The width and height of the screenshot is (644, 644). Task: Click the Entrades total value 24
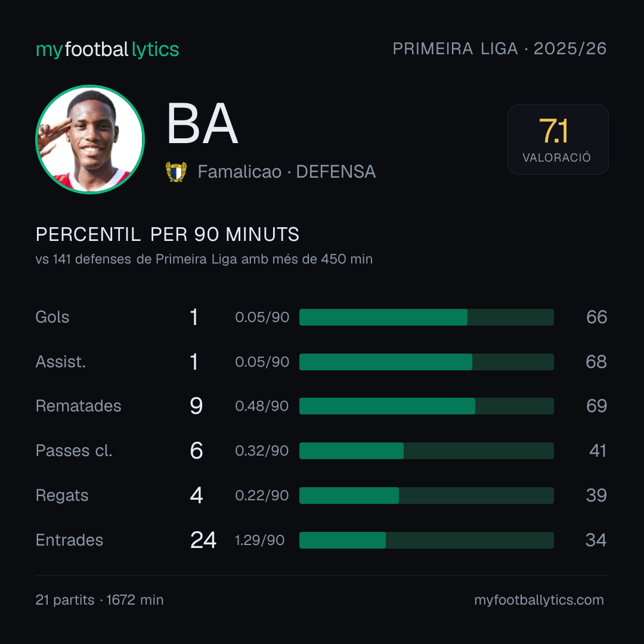click(x=203, y=540)
